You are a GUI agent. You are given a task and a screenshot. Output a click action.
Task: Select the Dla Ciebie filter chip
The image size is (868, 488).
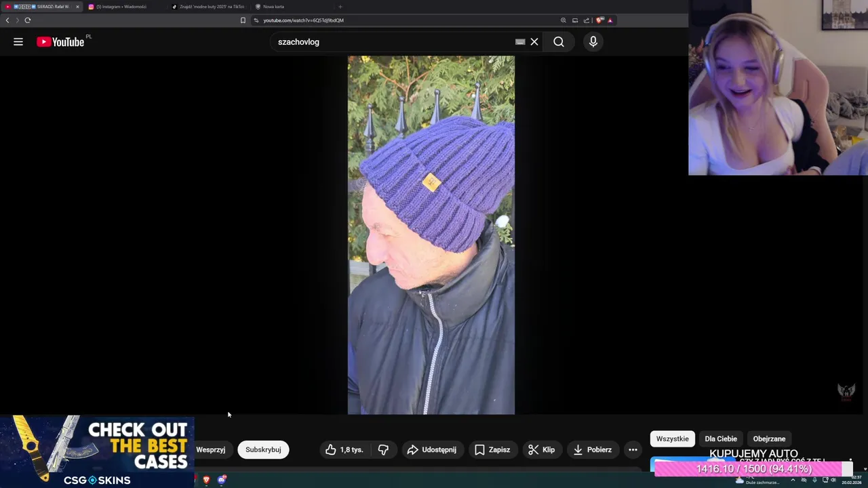(721, 439)
